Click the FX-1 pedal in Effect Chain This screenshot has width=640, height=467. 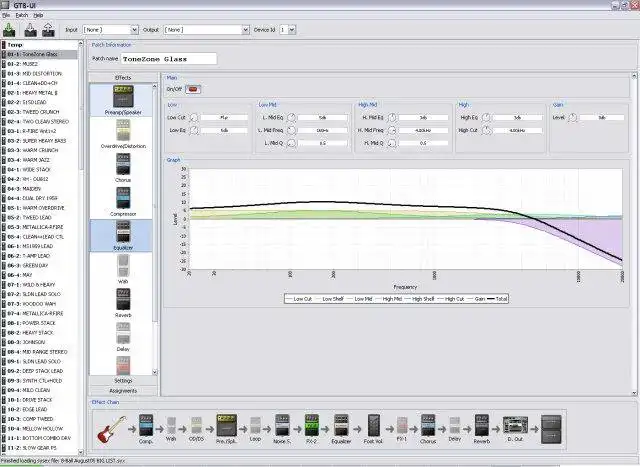tap(402, 427)
